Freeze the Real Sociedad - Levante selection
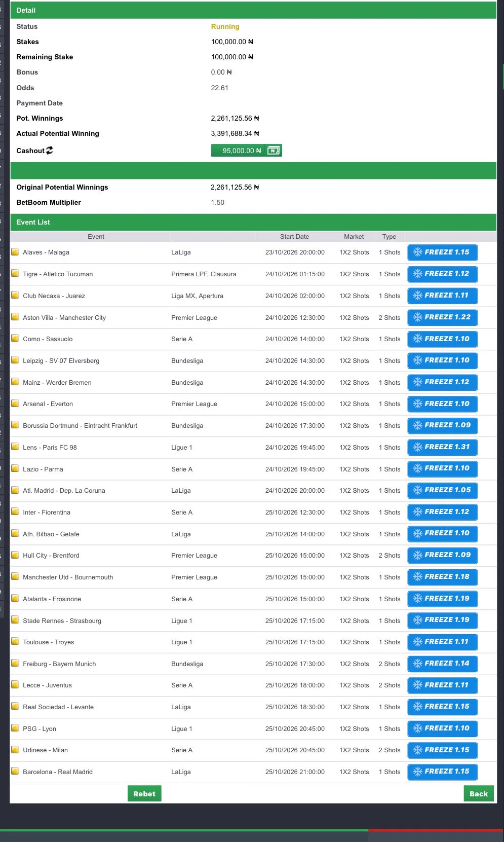Viewport: 504px width, 842px height. (x=443, y=707)
